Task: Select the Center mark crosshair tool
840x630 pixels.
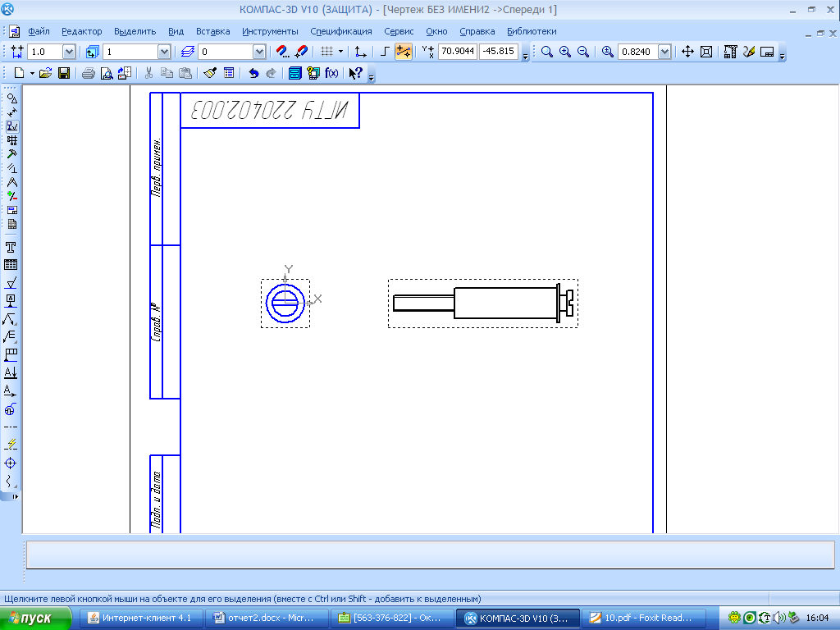Action: coord(11,463)
